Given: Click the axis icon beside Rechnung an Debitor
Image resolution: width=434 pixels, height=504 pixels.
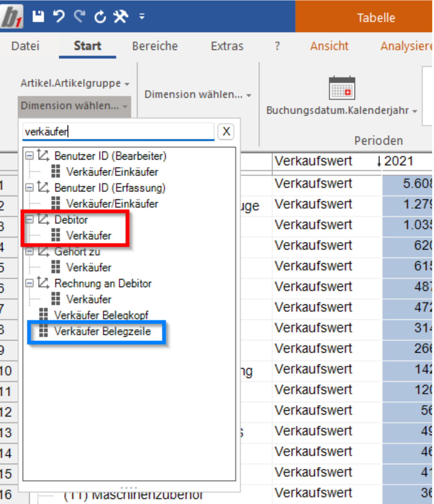Looking at the screenshot, I should [x=43, y=283].
